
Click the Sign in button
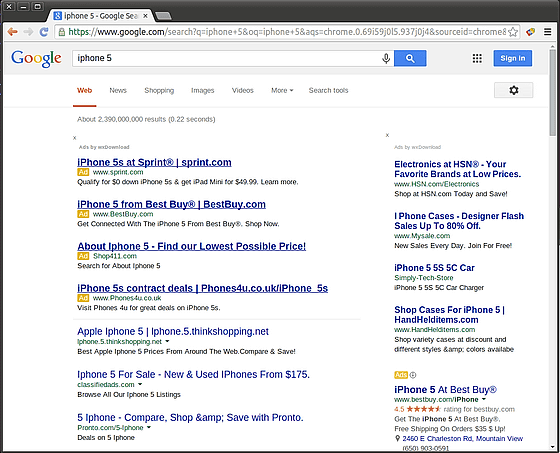point(512,58)
